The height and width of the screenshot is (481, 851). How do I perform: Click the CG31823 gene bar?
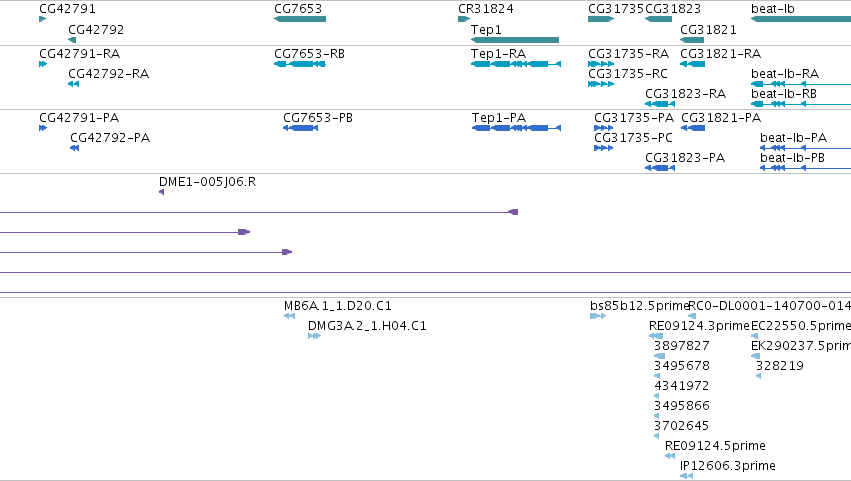pos(658,19)
